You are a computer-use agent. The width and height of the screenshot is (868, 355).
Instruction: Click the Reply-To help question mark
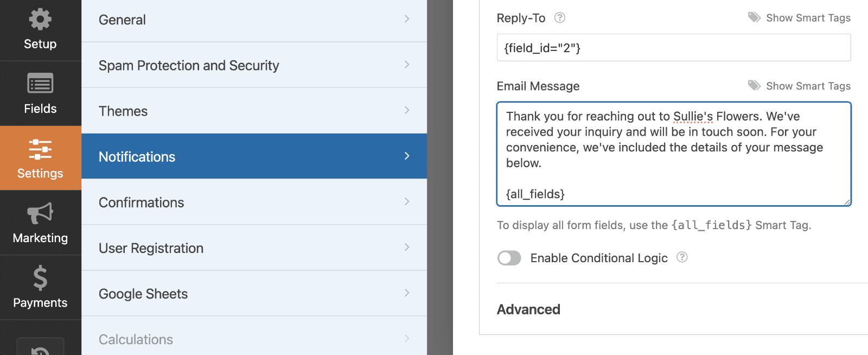pos(559,17)
